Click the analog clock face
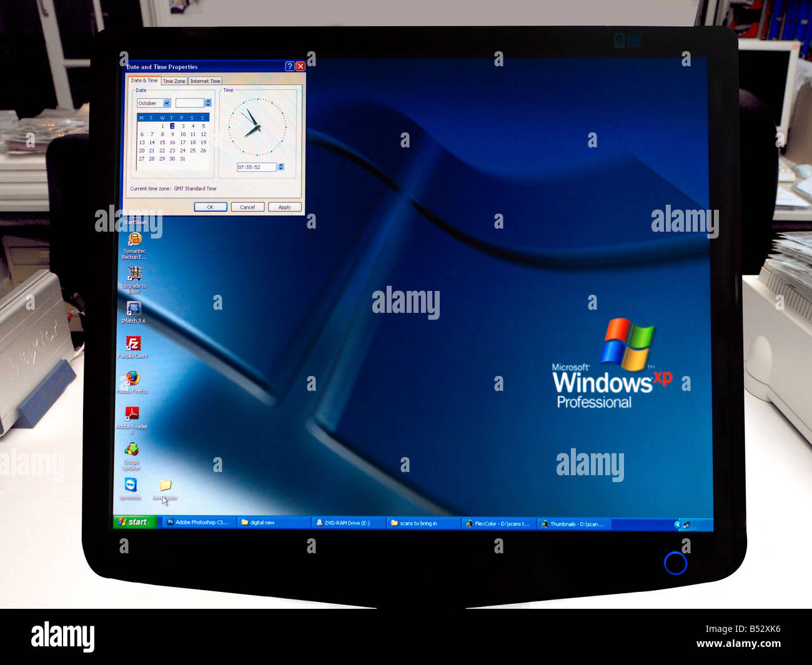Screen dimensions: 812x665 (x=257, y=127)
